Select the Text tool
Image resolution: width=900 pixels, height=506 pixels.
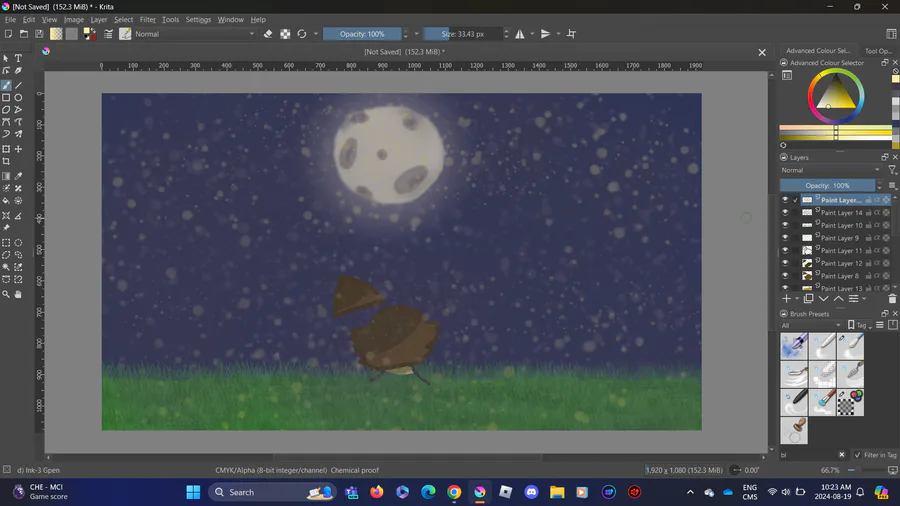18,58
